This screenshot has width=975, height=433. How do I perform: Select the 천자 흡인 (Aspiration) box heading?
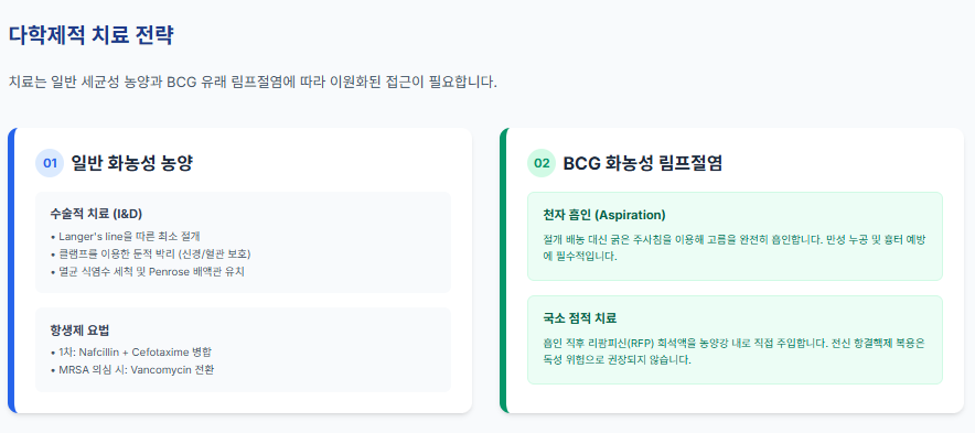(x=604, y=215)
